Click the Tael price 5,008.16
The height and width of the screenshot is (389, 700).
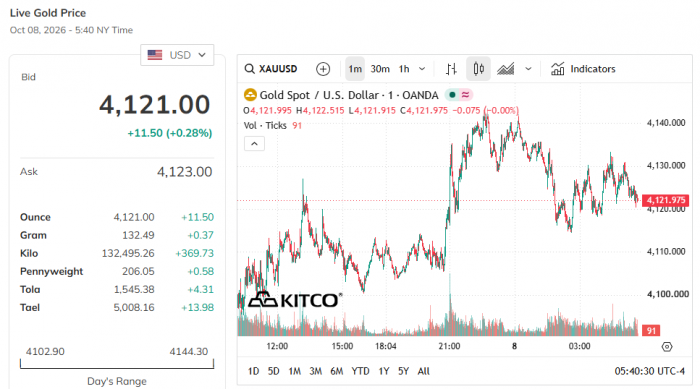coord(134,307)
